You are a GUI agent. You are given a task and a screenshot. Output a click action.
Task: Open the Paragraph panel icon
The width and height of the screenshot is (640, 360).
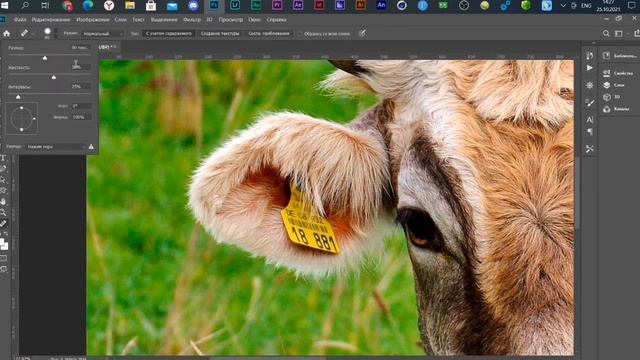pos(589,131)
